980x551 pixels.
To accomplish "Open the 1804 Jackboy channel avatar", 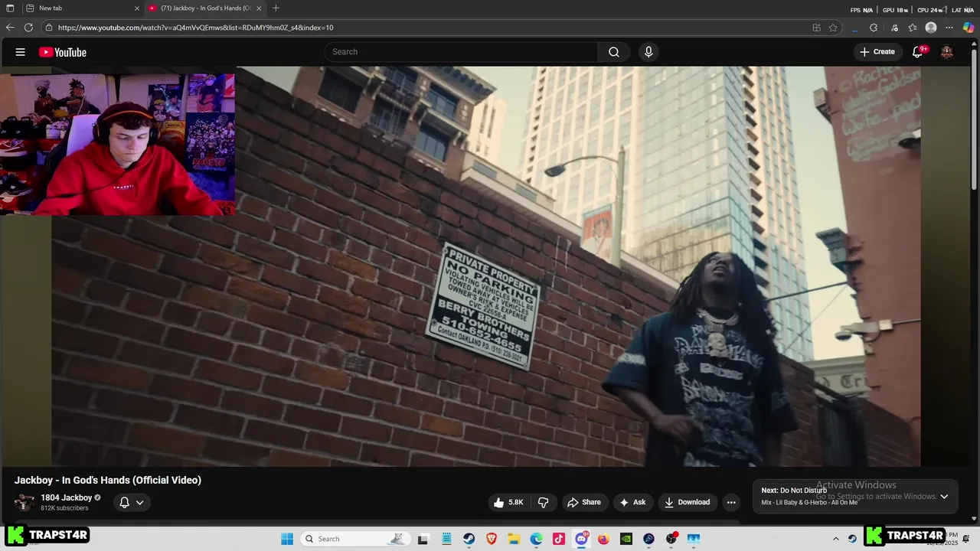I will (25, 502).
